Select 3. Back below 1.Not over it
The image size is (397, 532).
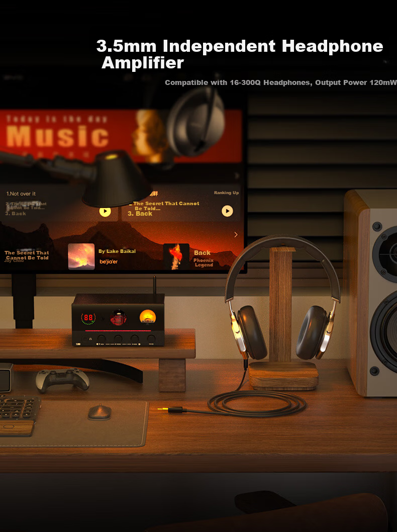(x=16, y=213)
